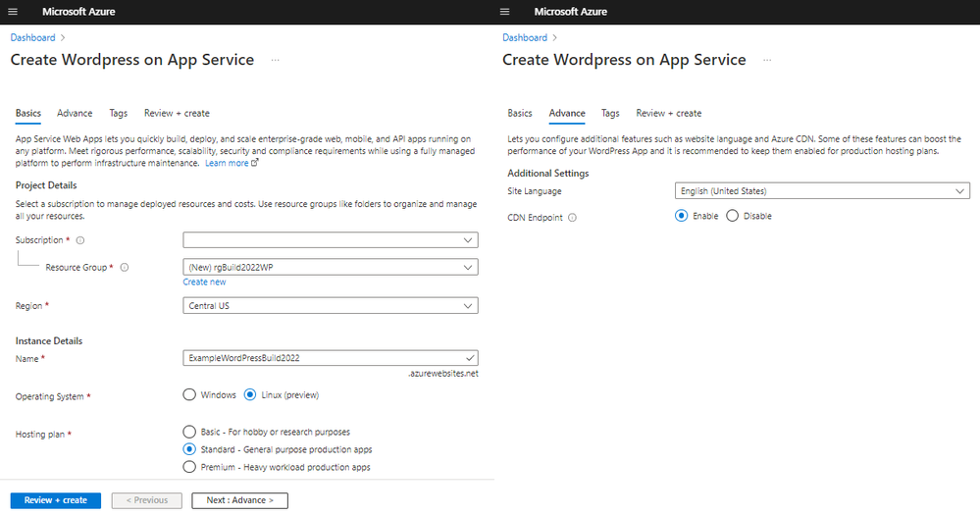Expand the Region dropdown showing Central US
Screen dimensions: 980x516
[331, 305]
